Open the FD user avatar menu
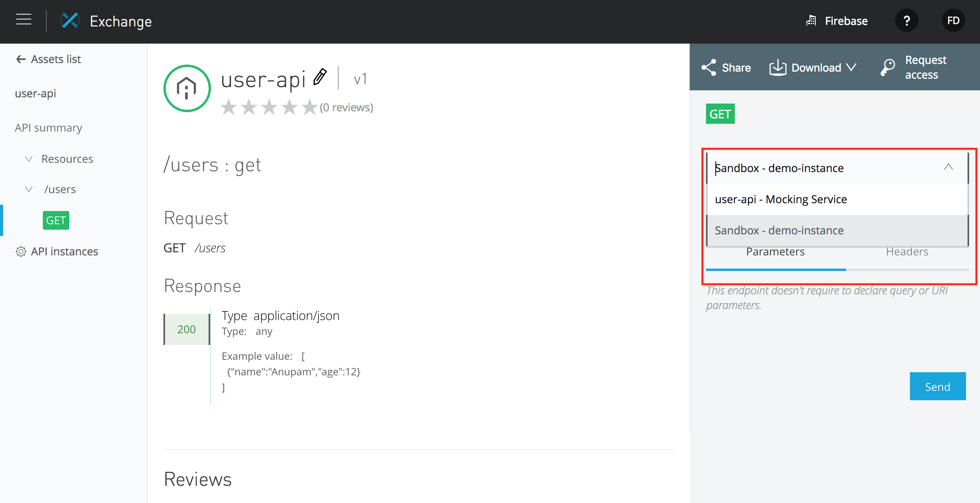 (x=953, y=21)
